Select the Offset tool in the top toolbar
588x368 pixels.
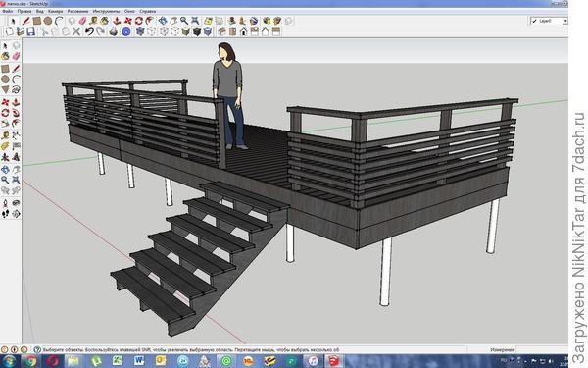150,21
